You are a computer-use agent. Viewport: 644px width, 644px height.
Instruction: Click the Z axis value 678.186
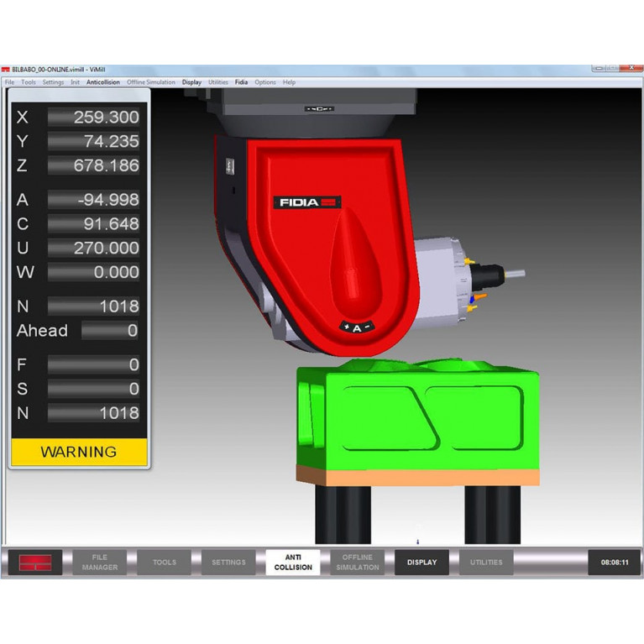pyautogui.click(x=94, y=165)
